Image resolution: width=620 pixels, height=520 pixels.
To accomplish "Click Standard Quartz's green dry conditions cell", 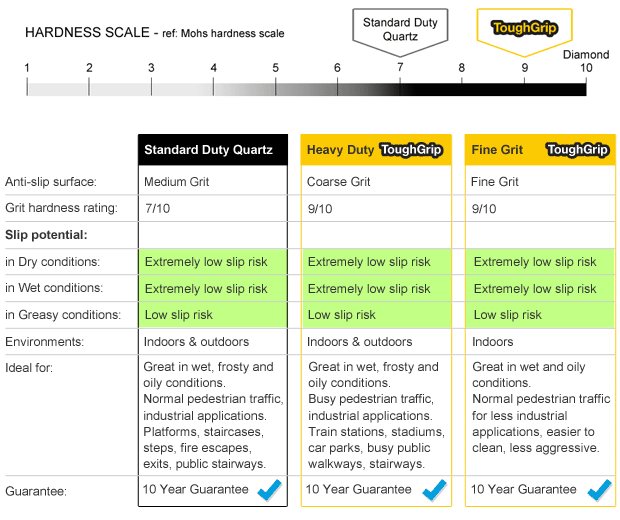I will (213, 262).
